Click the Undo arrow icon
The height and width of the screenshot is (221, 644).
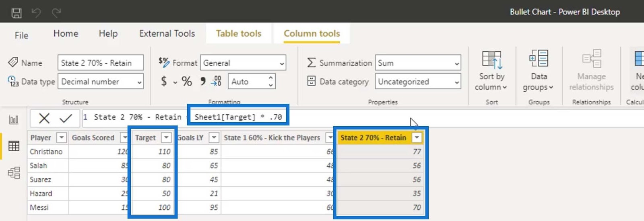(36, 13)
